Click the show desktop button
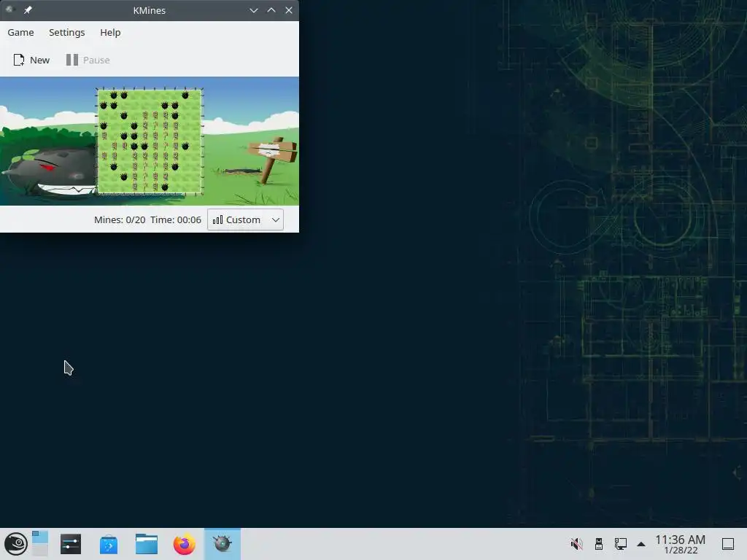 tap(728, 544)
